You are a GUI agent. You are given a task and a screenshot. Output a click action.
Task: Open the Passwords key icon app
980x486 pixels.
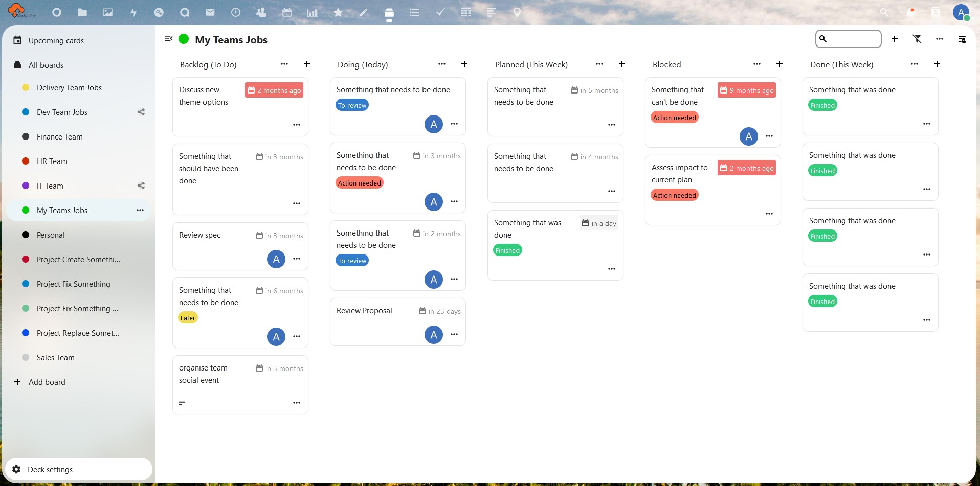(159, 12)
